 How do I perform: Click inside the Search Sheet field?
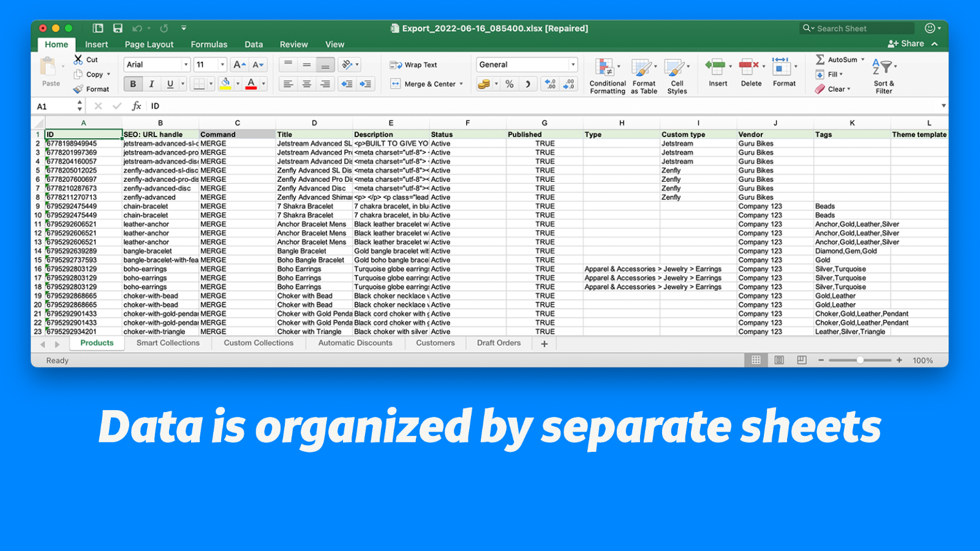coord(856,28)
